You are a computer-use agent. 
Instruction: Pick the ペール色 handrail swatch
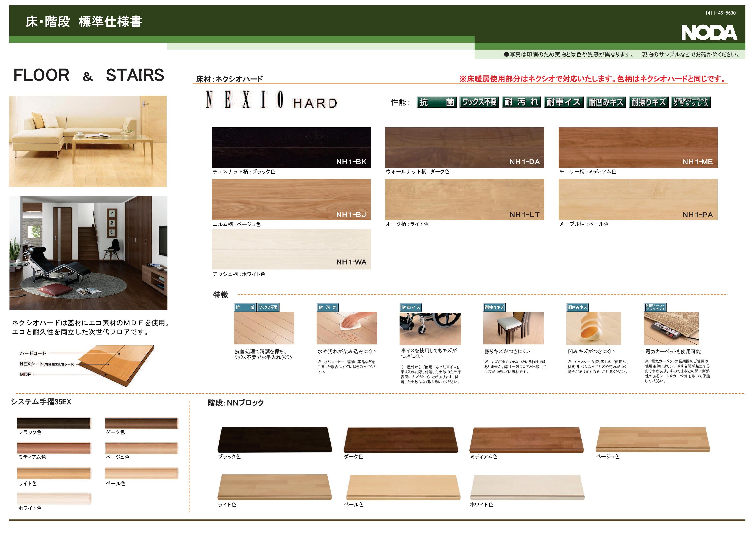pyautogui.click(x=142, y=473)
